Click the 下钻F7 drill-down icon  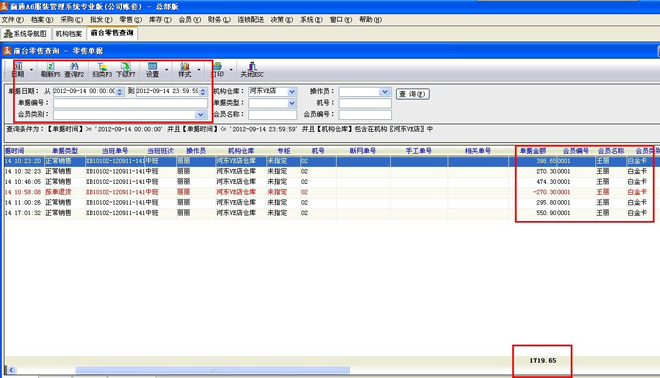[x=125, y=66]
